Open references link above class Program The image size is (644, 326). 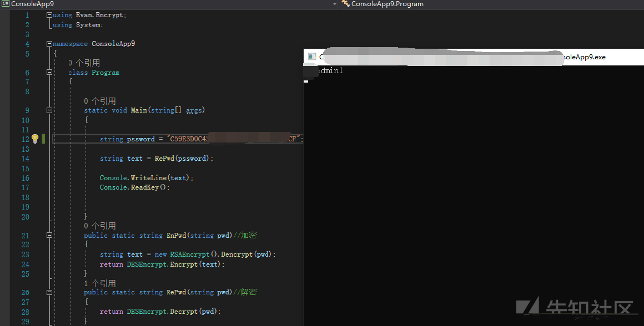[x=84, y=63]
